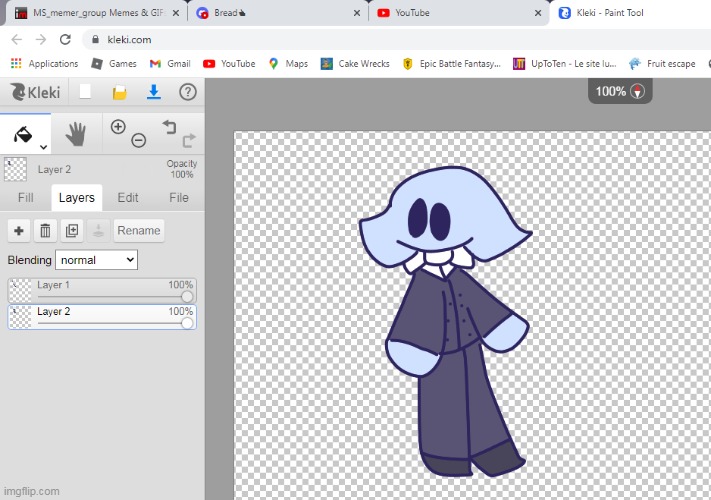Image resolution: width=711 pixels, height=500 pixels.
Task: Open an image file with folder icon
Action: click(x=120, y=92)
